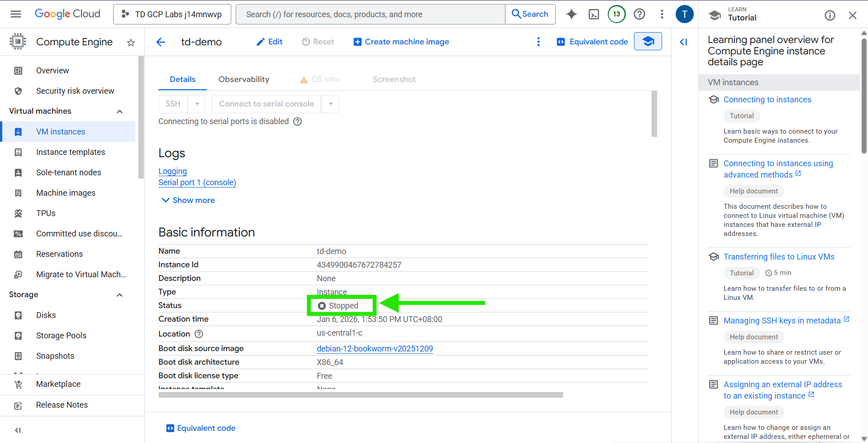The height and width of the screenshot is (443, 868).
Task: Activate Cloud Shell terminal icon
Action: pos(594,14)
